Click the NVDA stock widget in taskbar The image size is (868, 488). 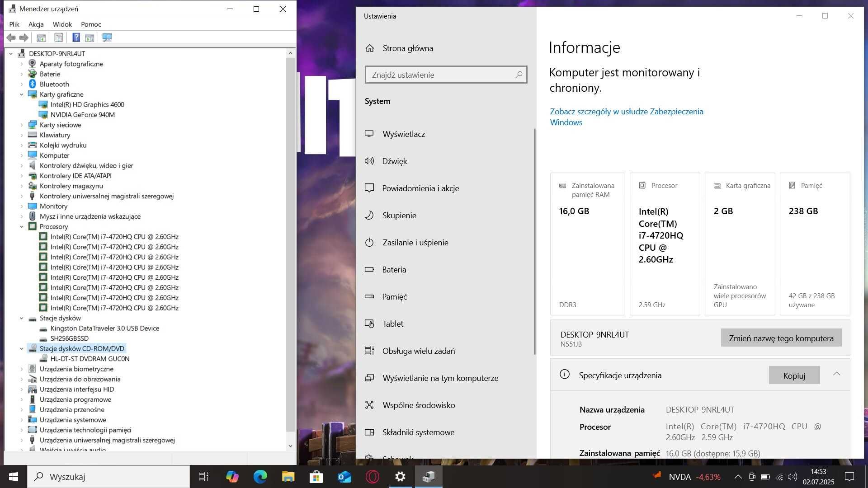[x=687, y=477]
